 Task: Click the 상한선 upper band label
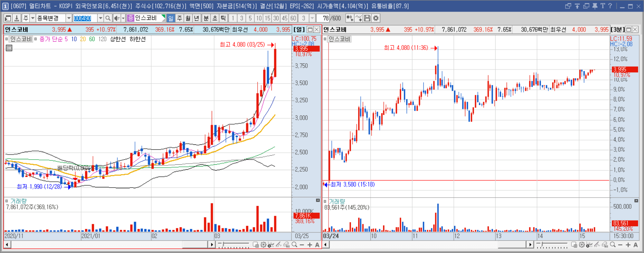coord(118,39)
